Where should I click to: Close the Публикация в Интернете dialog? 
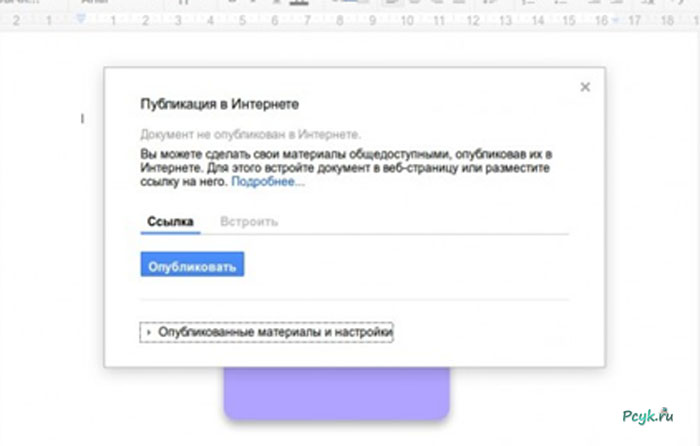(585, 87)
